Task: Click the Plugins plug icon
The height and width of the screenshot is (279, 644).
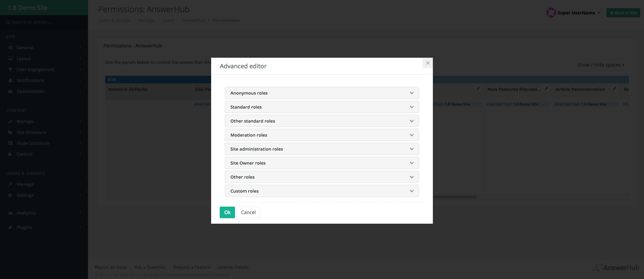Action: (10, 227)
